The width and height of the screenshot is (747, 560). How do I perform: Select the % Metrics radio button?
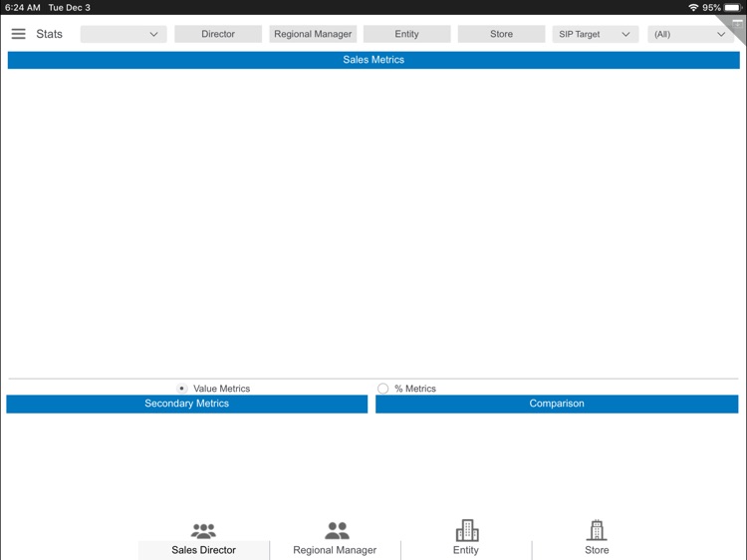[382, 389]
